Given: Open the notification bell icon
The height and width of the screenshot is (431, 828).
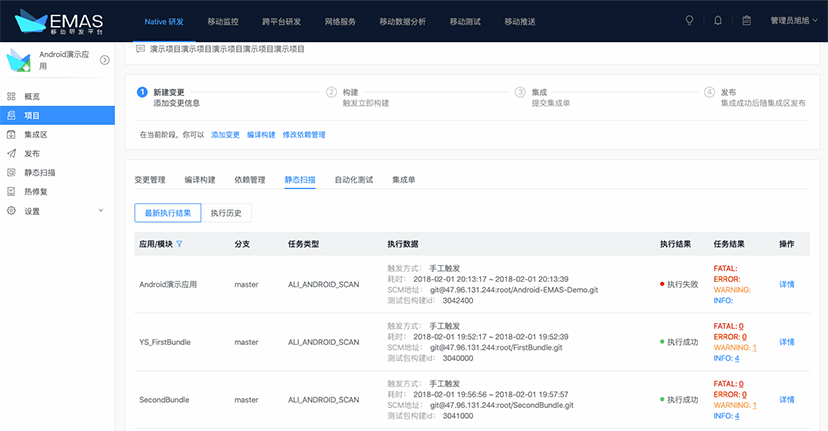Looking at the screenshot, I should 718,20.
